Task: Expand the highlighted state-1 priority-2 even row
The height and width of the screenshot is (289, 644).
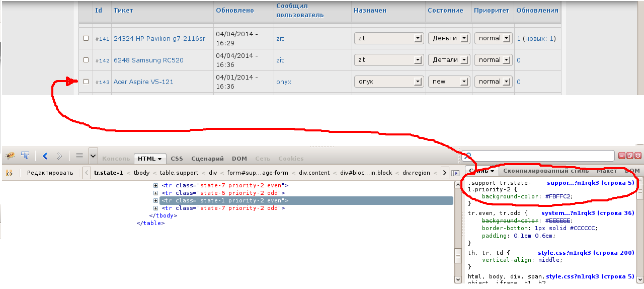Action: coord(156,200)
